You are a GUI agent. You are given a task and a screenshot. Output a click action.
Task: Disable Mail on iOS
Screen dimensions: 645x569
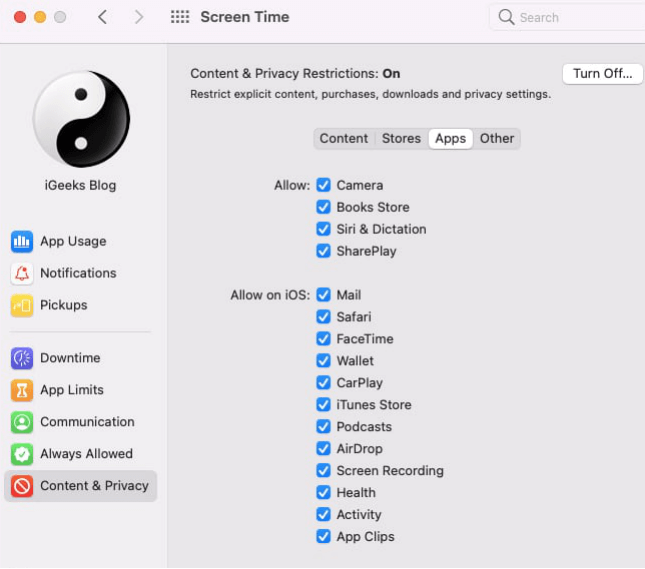tap(323, 295)
